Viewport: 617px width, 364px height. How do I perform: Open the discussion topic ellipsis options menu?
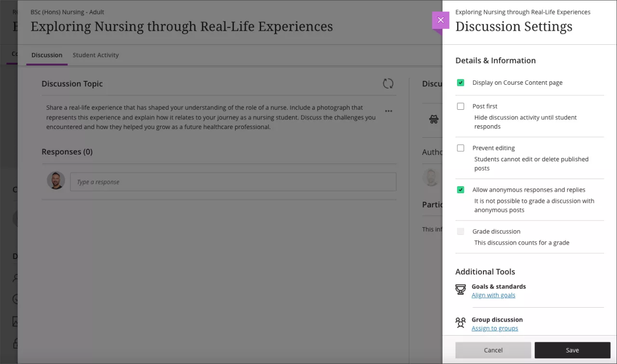click(389, 111)
